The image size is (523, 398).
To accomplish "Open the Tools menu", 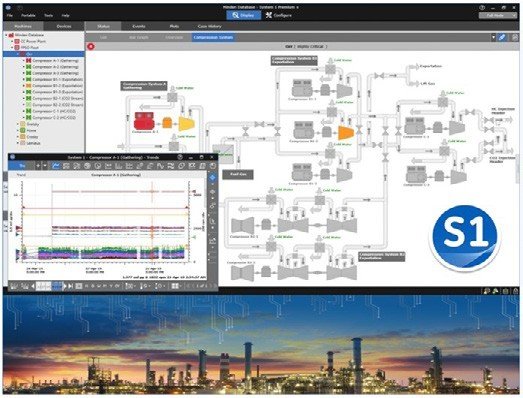I will coord(49,15).
